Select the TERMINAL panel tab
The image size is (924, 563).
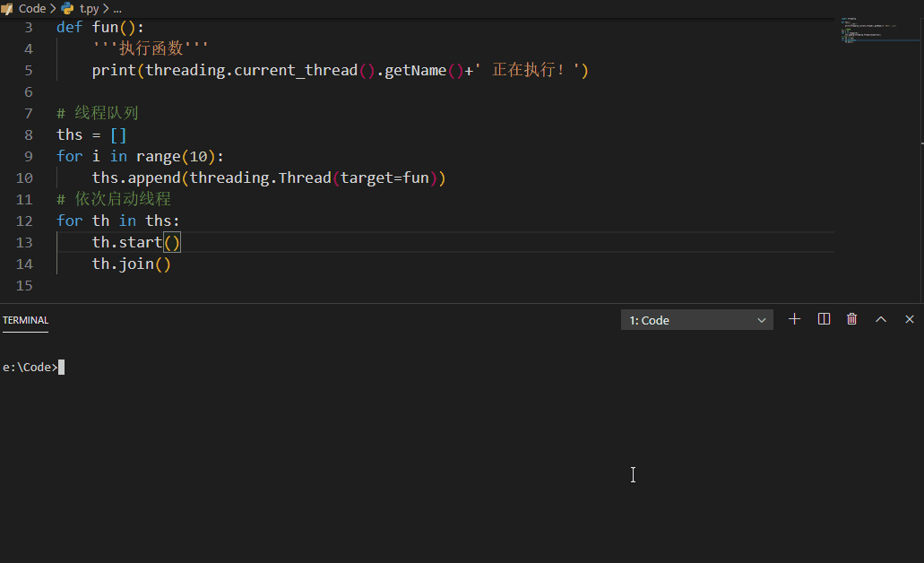point(25,320)
